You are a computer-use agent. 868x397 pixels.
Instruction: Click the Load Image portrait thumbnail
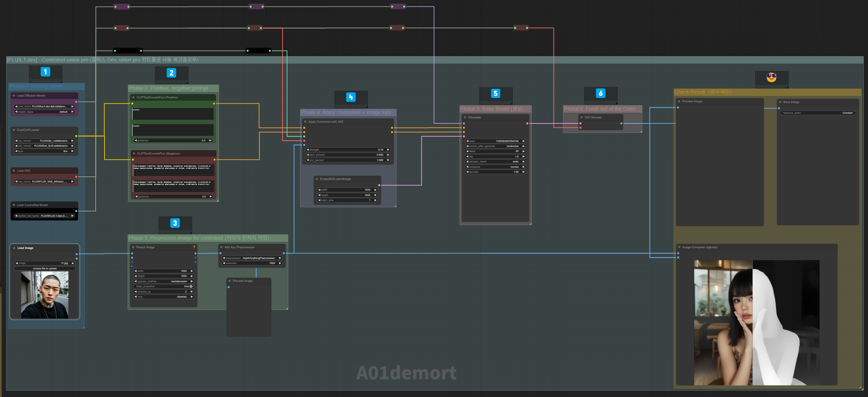point(45,295)
